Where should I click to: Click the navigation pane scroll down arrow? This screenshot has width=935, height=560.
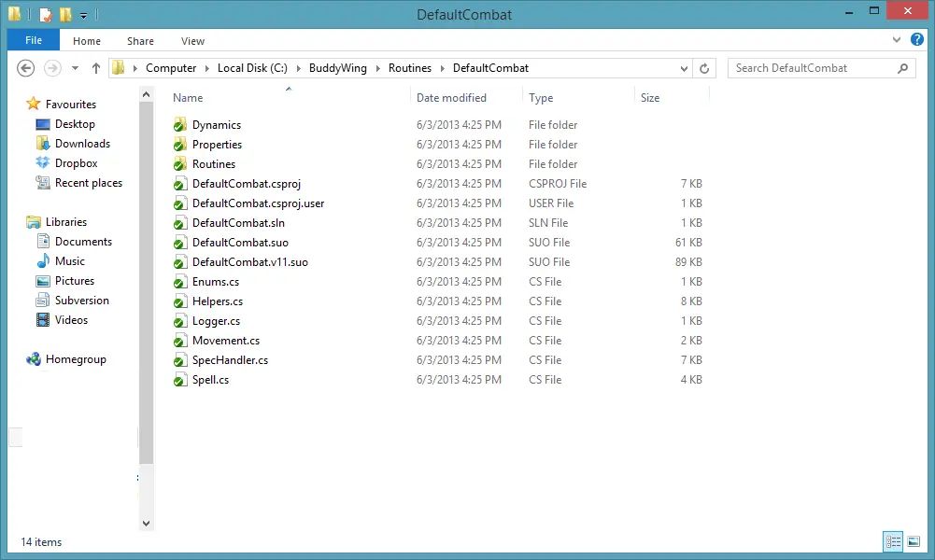146,524
